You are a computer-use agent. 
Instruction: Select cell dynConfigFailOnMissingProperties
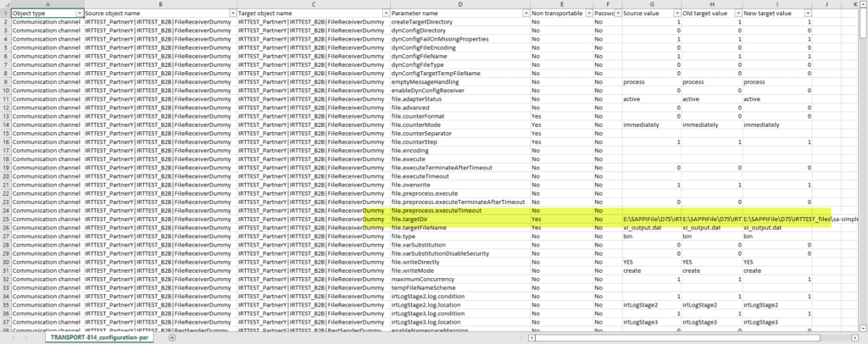(x=460, y=39)
